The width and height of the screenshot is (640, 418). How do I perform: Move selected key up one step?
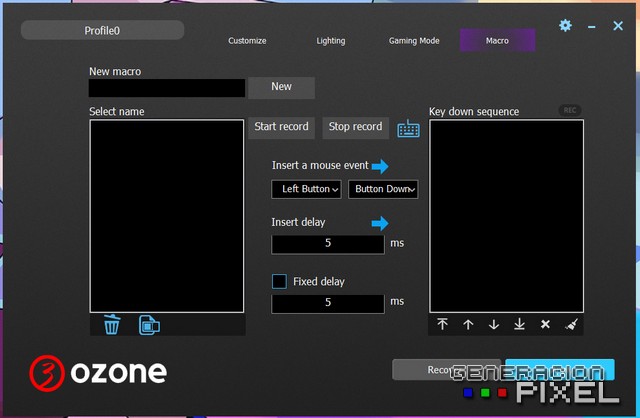pyautogui.click(x=468, y=324)
